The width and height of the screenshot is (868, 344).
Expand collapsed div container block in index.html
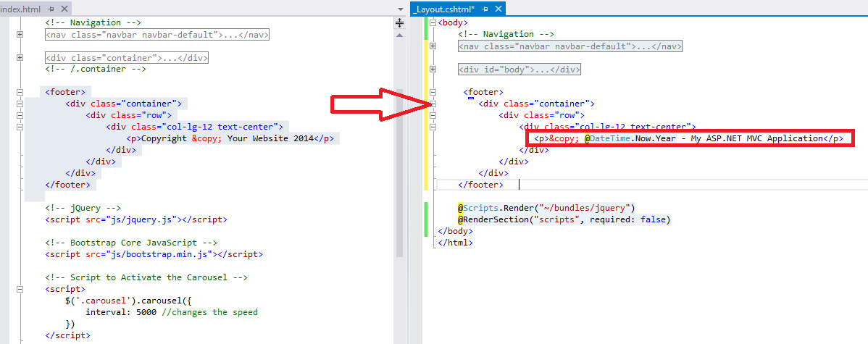(20, 57)
